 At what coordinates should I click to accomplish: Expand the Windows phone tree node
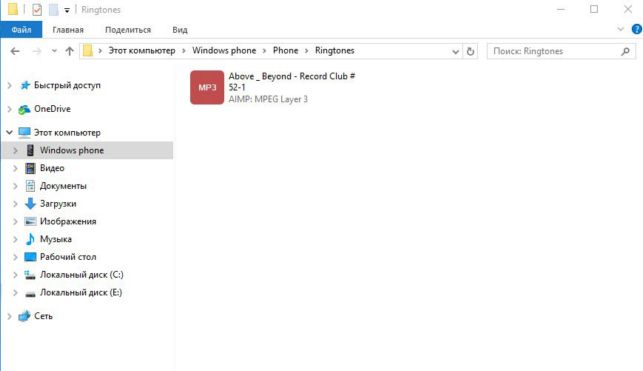tap(15, 150)
